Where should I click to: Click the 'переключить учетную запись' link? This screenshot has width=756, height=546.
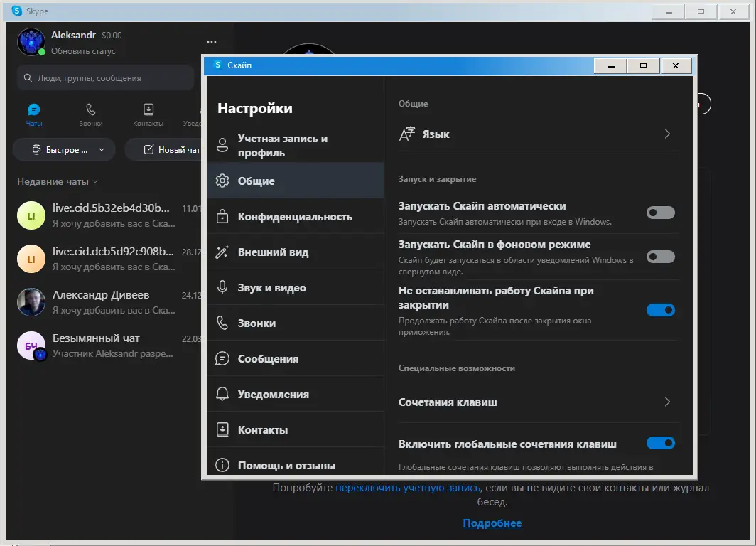[x=408, y=488]
